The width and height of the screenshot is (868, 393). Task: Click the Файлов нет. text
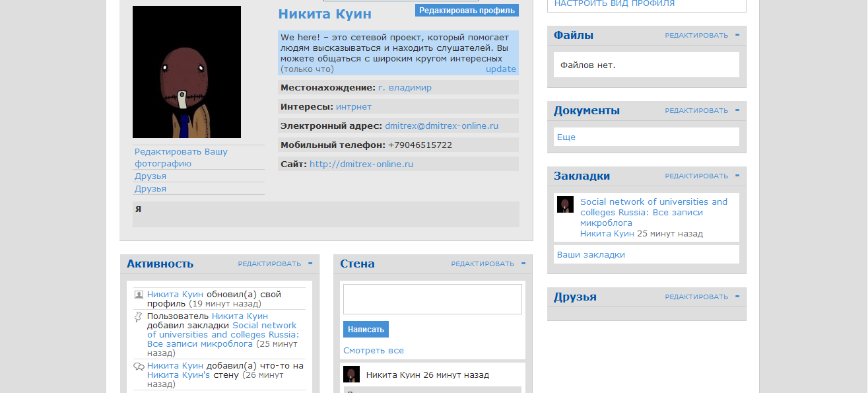pos(587,65)
